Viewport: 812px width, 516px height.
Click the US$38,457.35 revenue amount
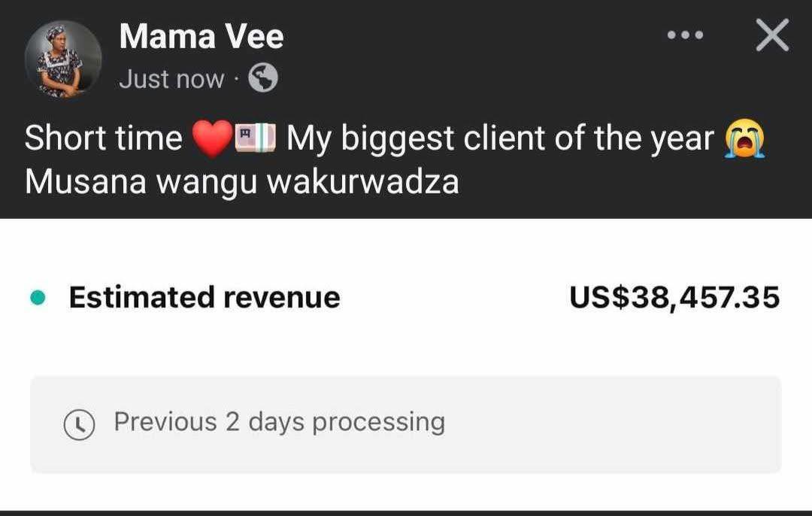pyautogui.click(x=674, y=298)
